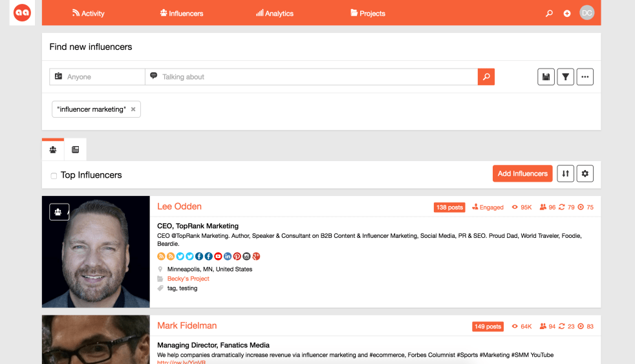635x364 pixels.
Task: Click the group icon on Lee Odden's photo
Action: coord(59,212)
